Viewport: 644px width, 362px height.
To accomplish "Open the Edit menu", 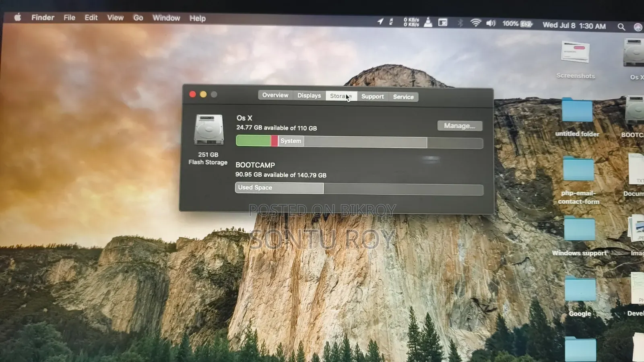I will 91,18.
